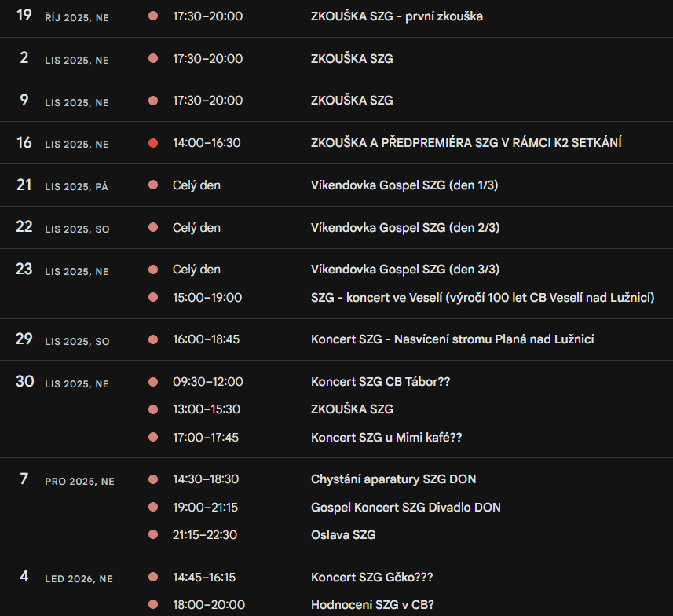Open Koncert SZG Gčko??? event
The height and width of the screenshot is (616, 673).
point(371,577)
